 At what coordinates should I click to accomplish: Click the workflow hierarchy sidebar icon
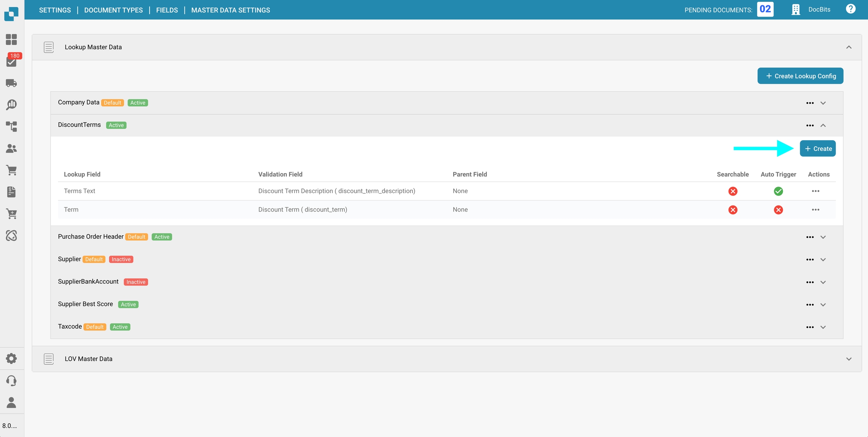click(x=11, y=126)
